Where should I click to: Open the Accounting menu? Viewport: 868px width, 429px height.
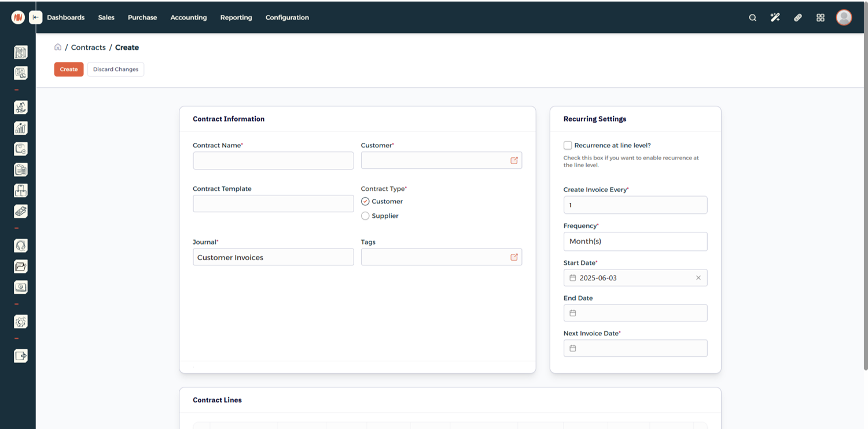pos(189,17)
